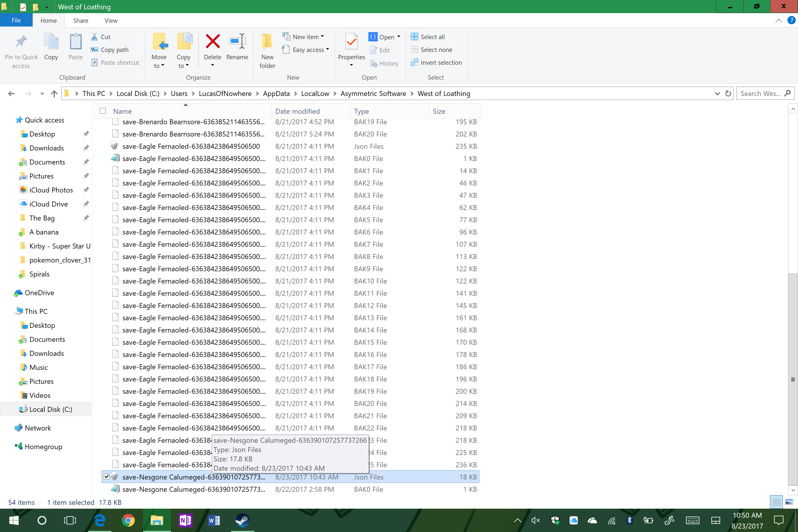798x532 pixels.
Task: Refresh the folder via address bar icon
Action: pyautogui.click(x=728, y=94)
